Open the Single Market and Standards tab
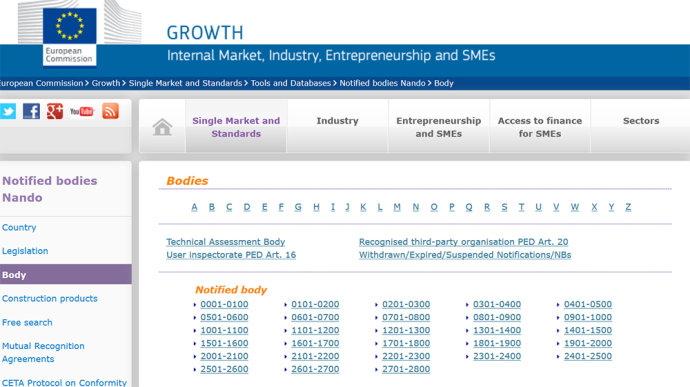 (236, 127)
